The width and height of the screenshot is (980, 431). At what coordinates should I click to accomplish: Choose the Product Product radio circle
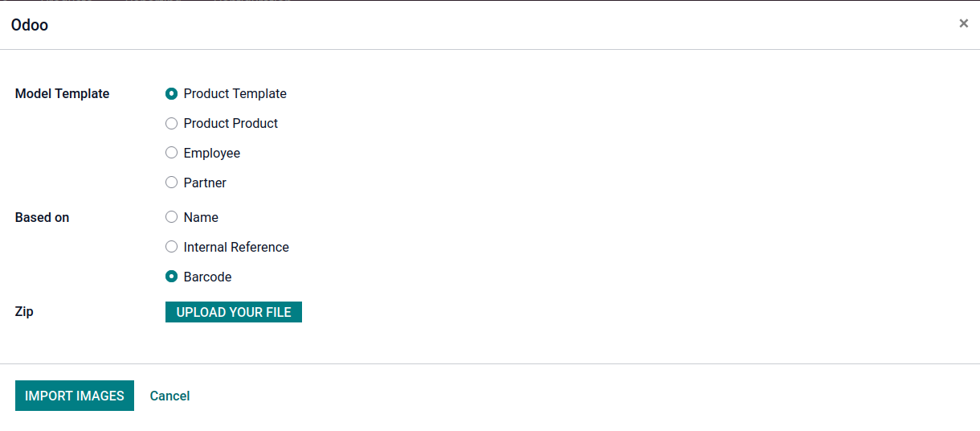click(x=171, y=124)
